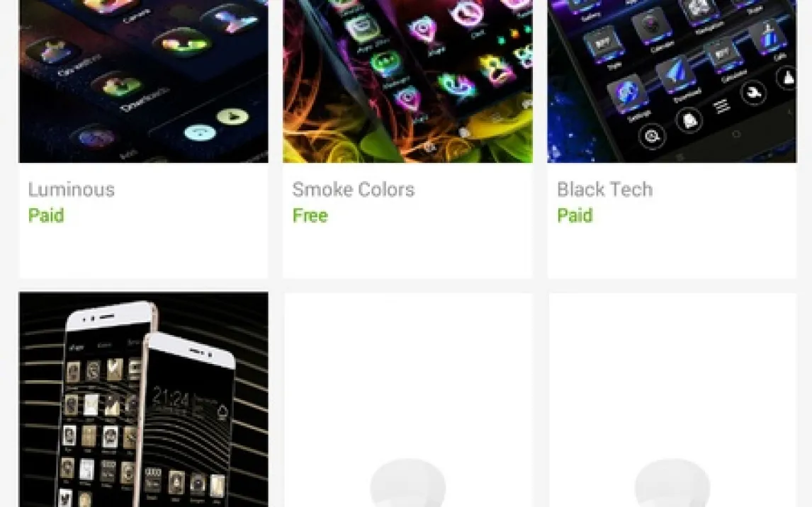The width and height of the screenshot is (812, 507).
Task: Click the Luminous theme title
Action: [72, 189]
